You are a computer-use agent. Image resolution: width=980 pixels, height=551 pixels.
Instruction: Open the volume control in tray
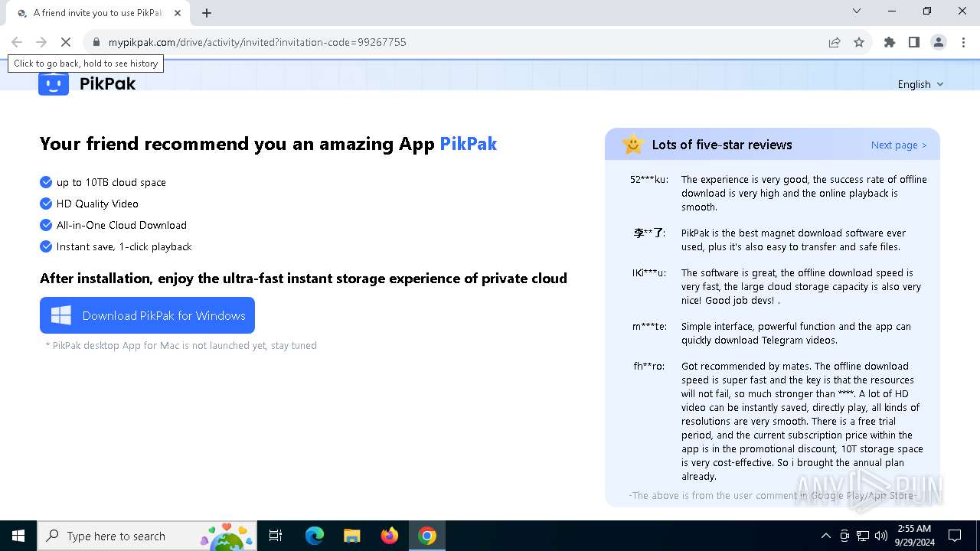[x=881, y=536]
